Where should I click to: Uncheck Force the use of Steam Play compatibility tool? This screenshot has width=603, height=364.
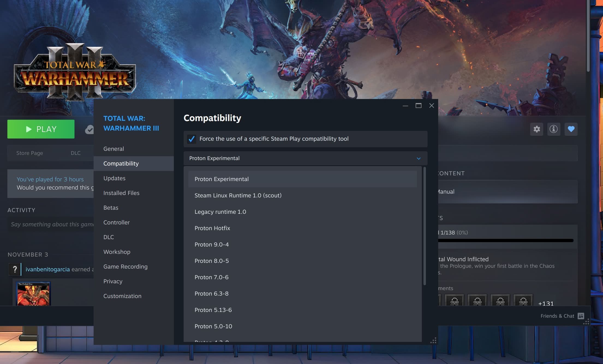point(192,139)
